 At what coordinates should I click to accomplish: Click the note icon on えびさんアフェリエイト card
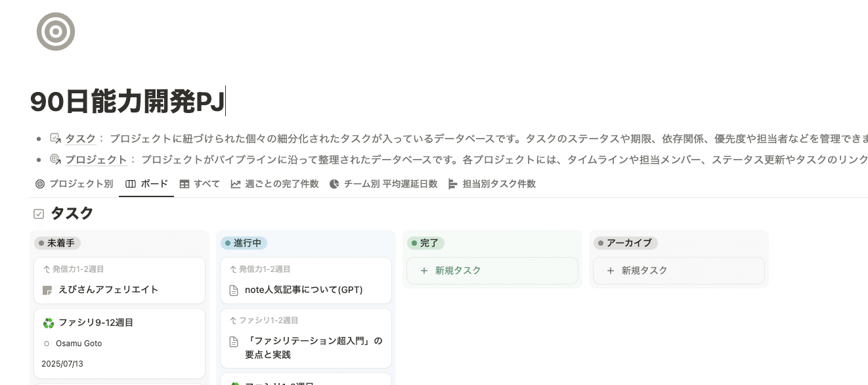(x=47, y=290)
